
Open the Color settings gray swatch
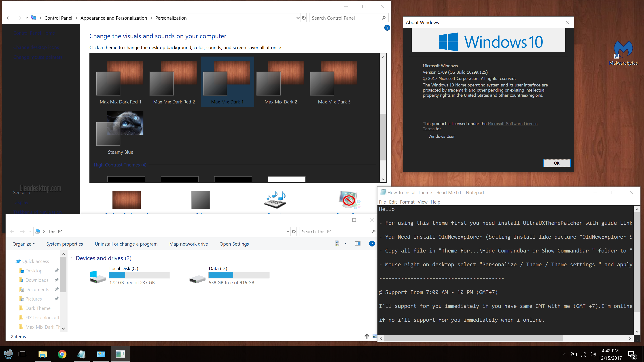click(201, 200)
